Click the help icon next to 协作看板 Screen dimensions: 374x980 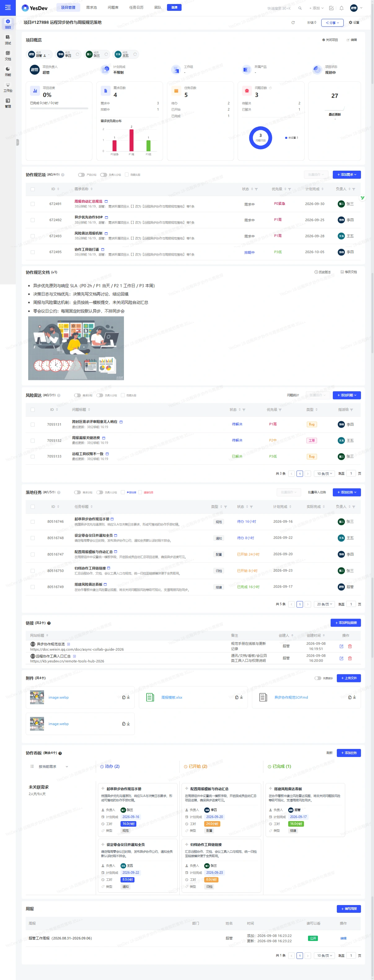[60, 753]
